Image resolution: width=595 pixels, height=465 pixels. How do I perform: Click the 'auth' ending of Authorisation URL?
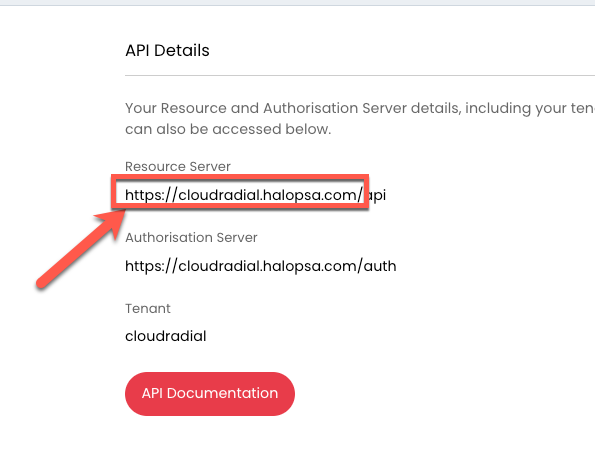click(x=380, y=266)
